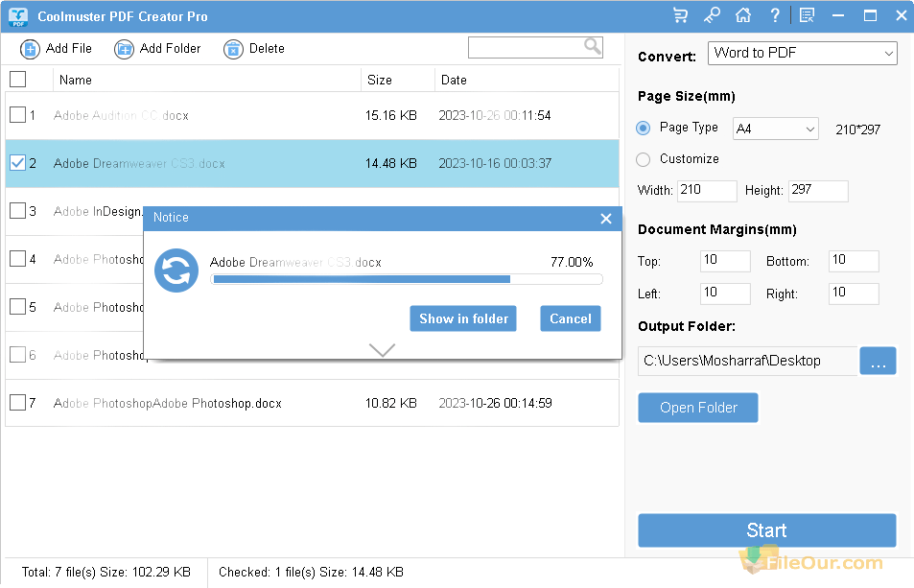The height and width of the screenshot is (588, 914).
Task: Open the A4 page type dropdown
Action: 776,129
